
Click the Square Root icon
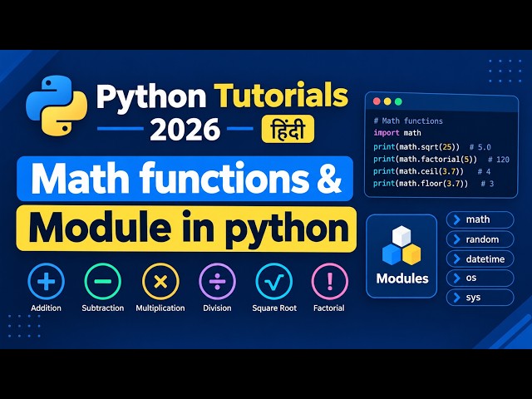(273, 281)
